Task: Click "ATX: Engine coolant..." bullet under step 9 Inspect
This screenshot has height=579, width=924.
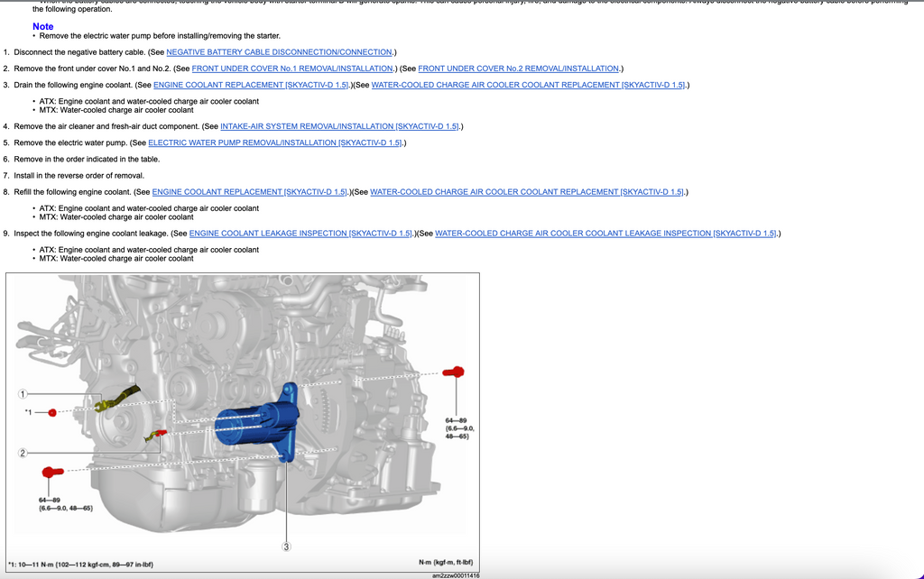Action: click(x=149, y=250)
